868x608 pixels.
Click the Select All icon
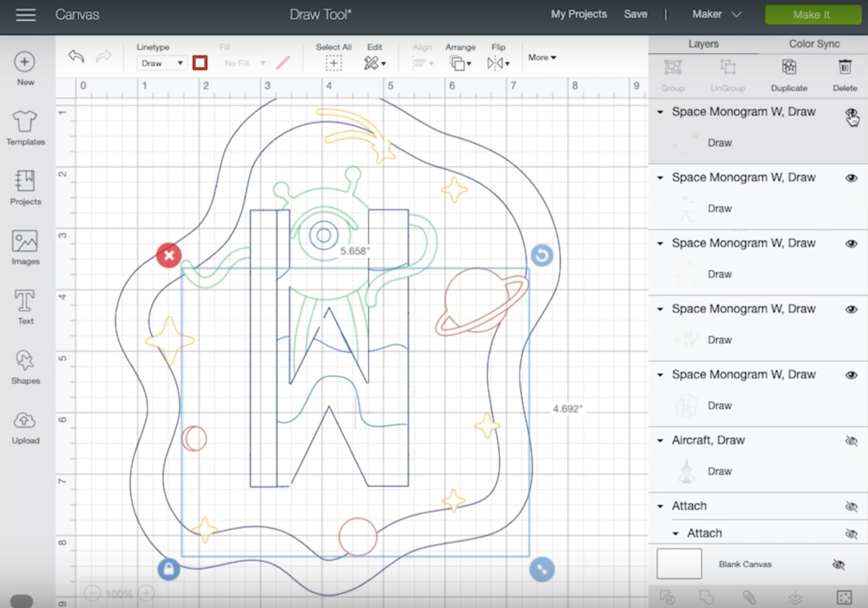(334, 63)
